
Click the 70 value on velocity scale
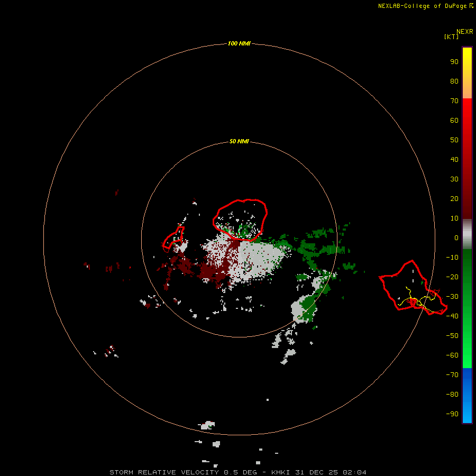pyautogui.click(x=454, y=101)
